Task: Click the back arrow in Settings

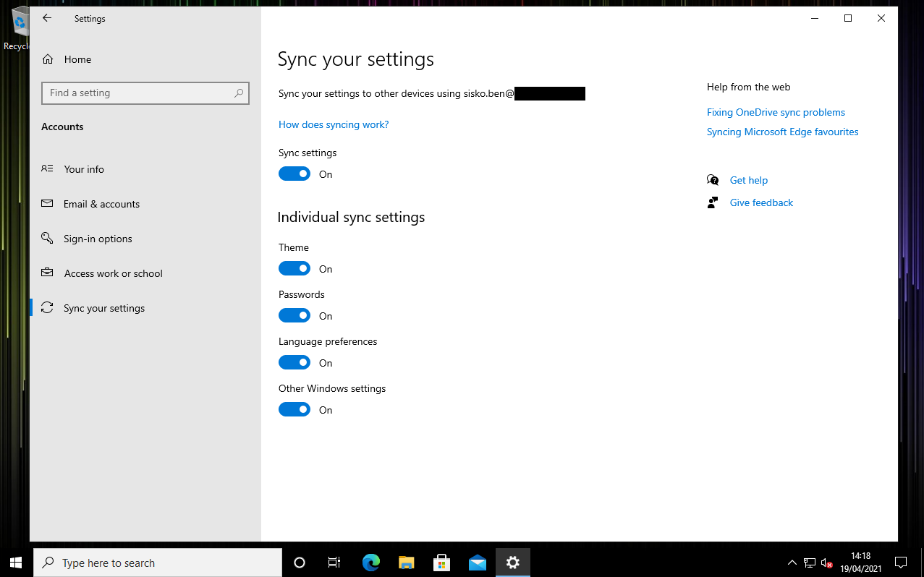Action: [47, 18]
